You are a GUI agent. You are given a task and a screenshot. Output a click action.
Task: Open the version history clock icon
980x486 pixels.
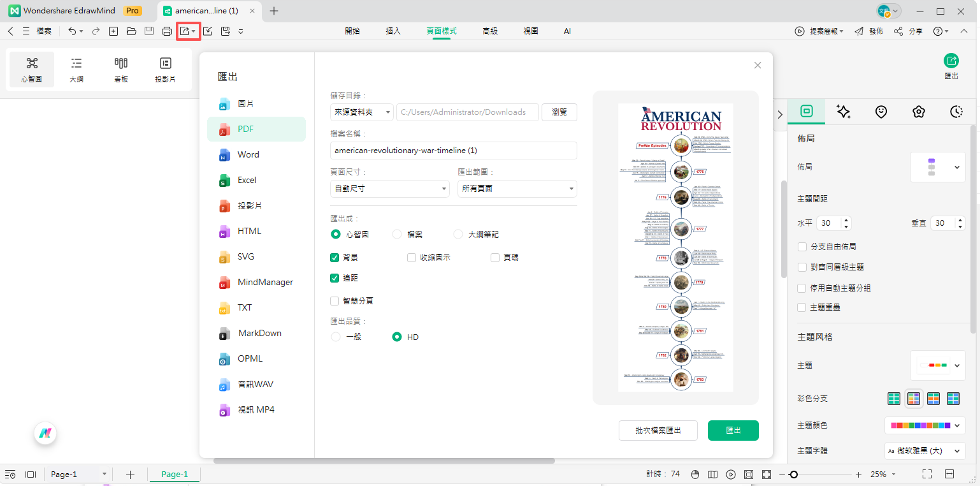(x=956, y=112)
